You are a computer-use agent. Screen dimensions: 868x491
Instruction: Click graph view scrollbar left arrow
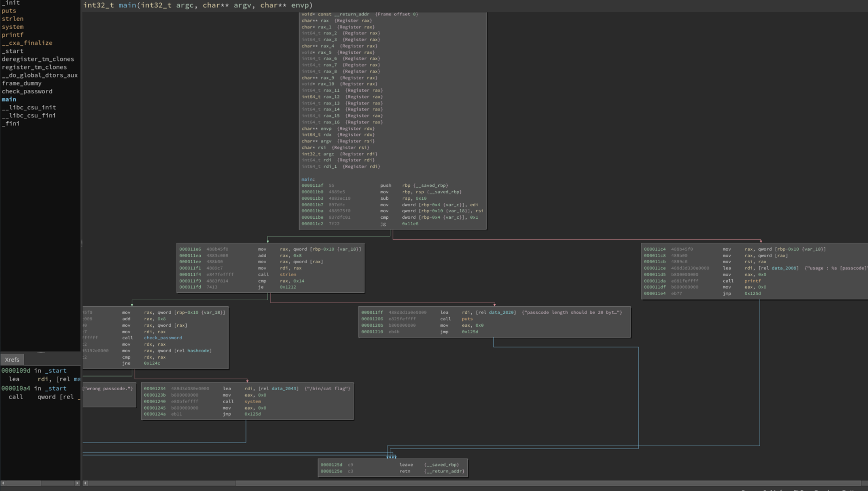pos(85,483)
